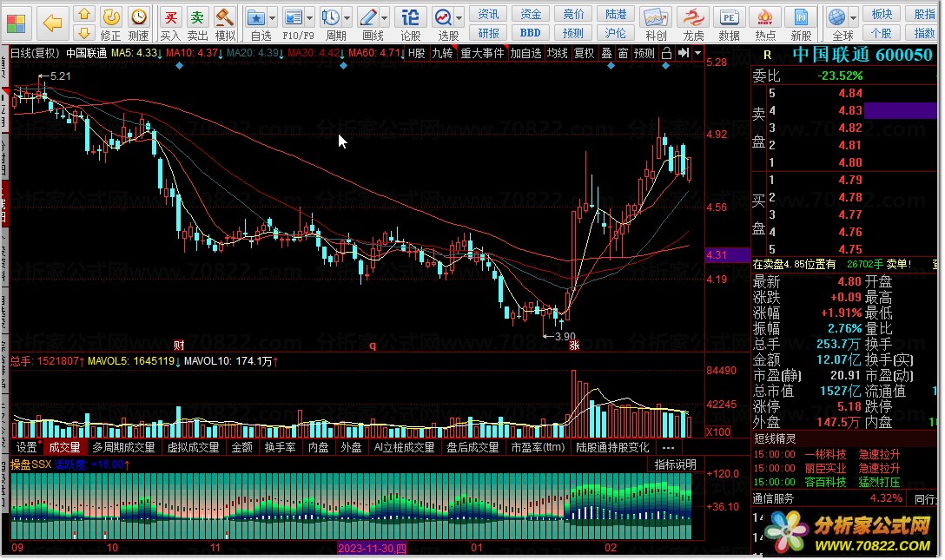Click the 一彬科技 stock link
This screenshot has height=560, width=945.
825,455
